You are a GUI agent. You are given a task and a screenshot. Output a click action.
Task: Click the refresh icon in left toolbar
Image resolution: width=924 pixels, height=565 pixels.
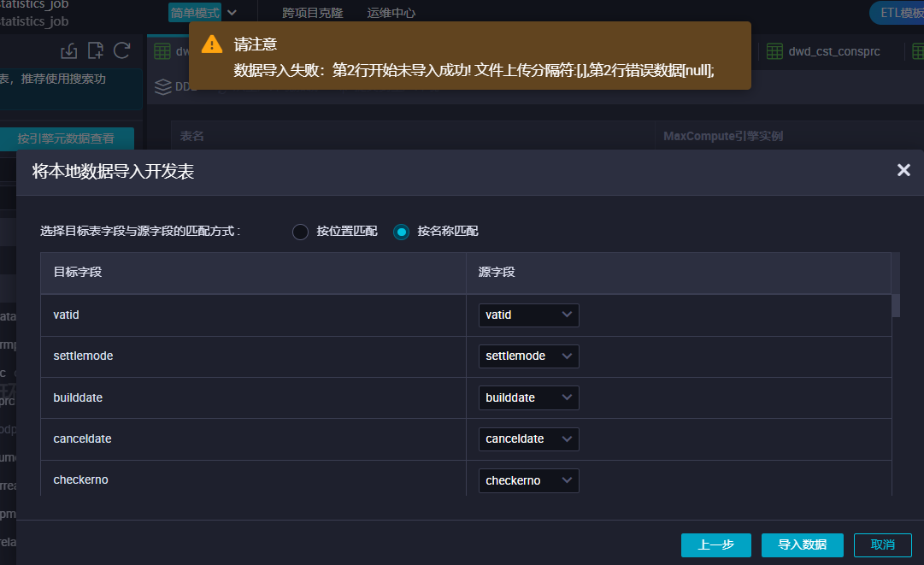(122, 50)
